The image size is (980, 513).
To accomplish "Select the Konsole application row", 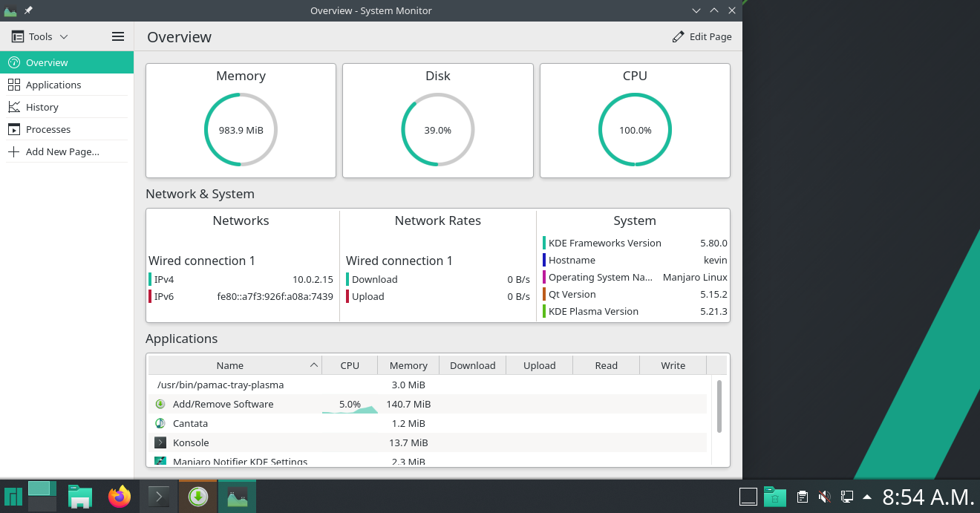I will coord(428,442).
